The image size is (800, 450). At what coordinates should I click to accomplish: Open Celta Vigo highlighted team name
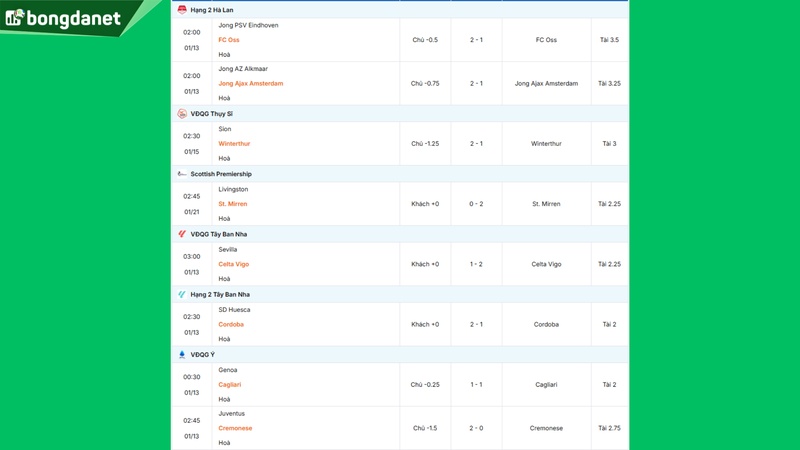pyautogui.click(x=233, y=264)
